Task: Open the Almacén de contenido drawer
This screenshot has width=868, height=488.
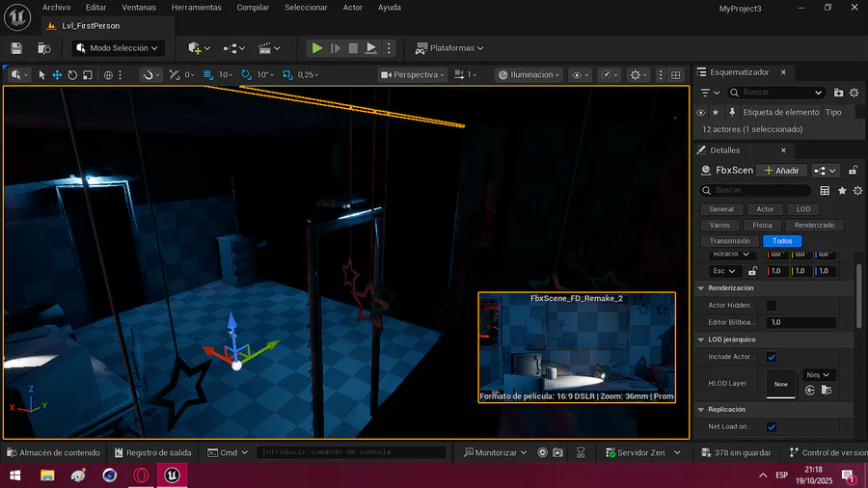Action: click(53, 452)
